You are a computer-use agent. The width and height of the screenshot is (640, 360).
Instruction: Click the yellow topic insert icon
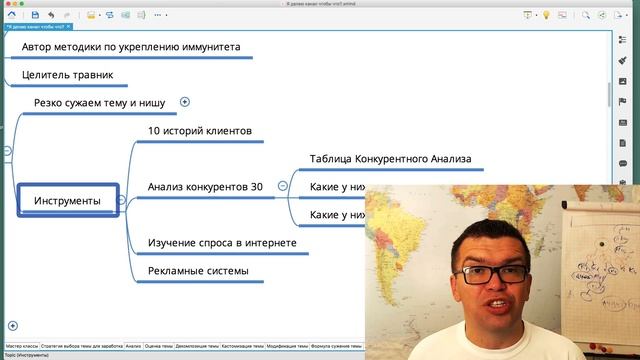pos(91,15)
